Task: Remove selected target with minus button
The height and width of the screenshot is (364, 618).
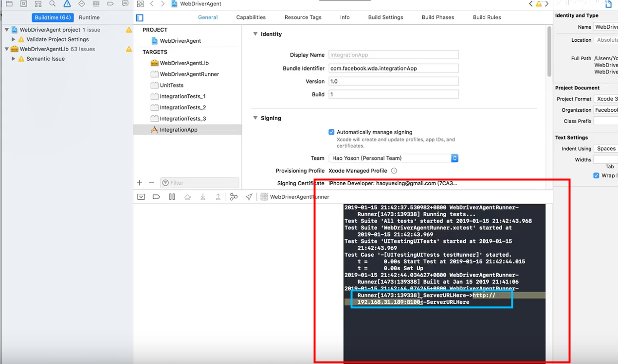Action: [x=151, y=183]
